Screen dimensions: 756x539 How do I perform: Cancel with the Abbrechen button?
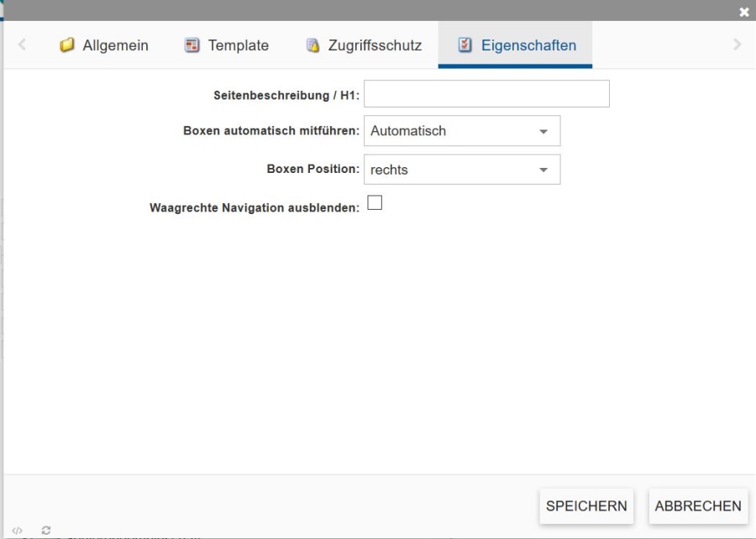pos(698,506)
